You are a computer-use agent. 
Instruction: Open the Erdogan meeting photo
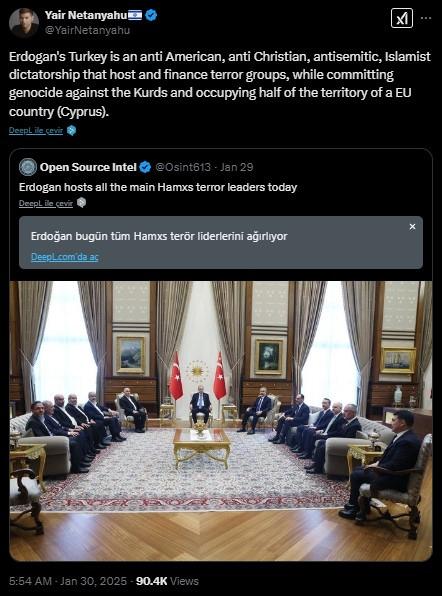221,421
